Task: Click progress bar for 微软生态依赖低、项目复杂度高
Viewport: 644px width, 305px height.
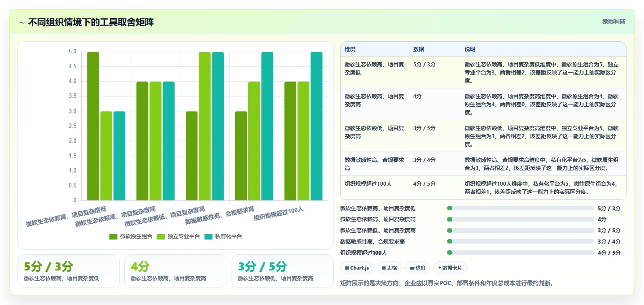Action: click(x=521, y=231)
